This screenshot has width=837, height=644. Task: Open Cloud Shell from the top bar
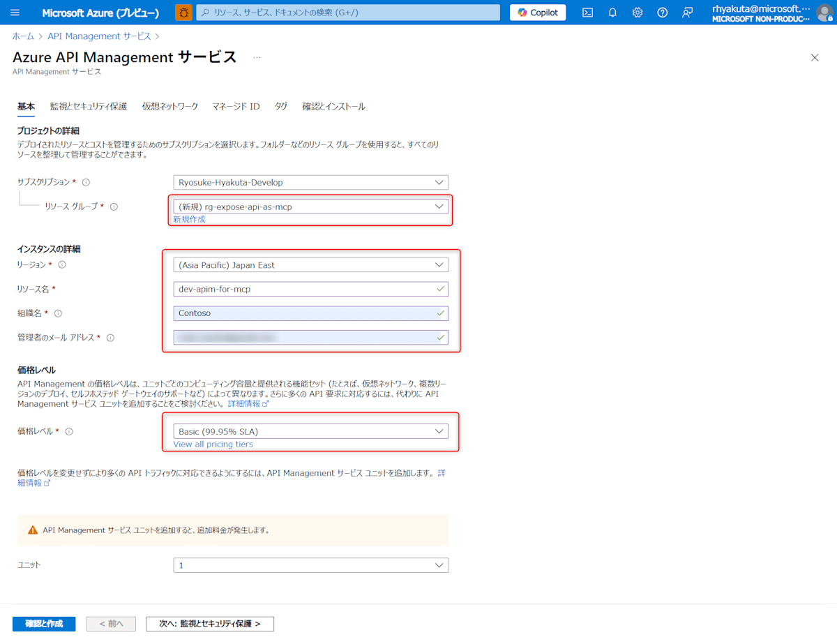pos(587,13)
